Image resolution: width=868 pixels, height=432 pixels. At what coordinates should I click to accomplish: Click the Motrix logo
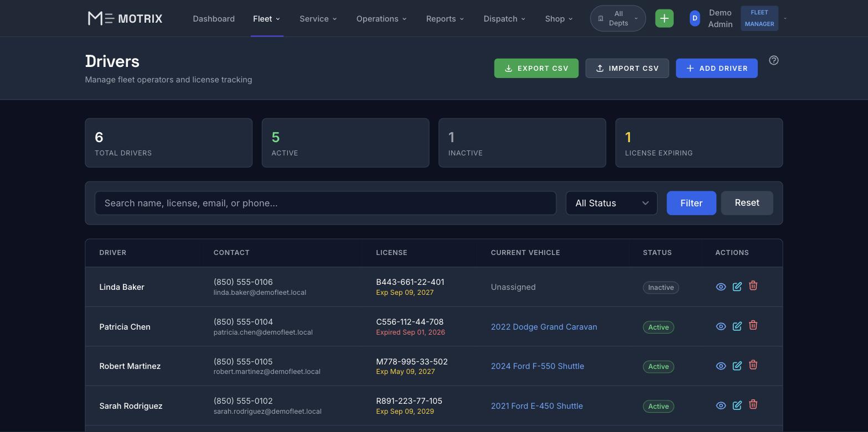125,18
